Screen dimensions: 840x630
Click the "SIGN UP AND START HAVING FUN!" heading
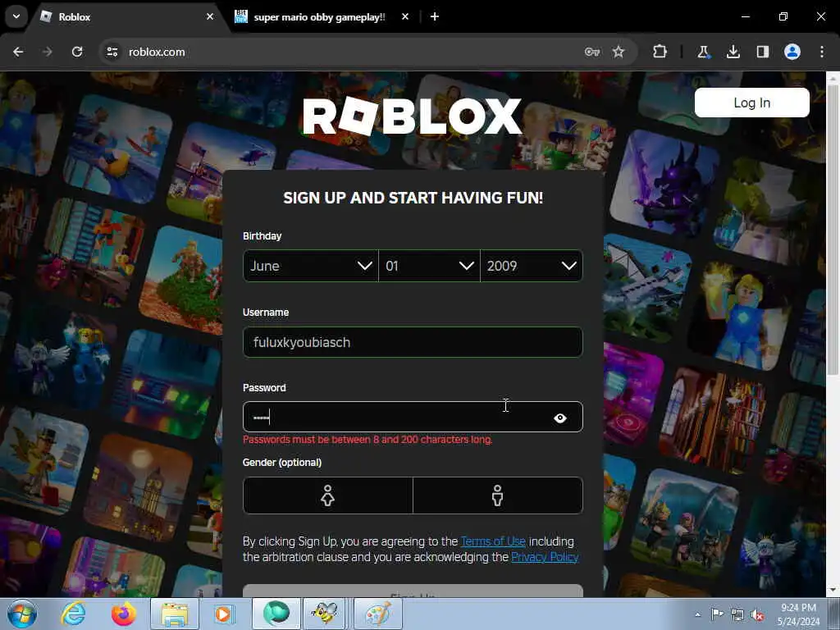coord(413,198)
